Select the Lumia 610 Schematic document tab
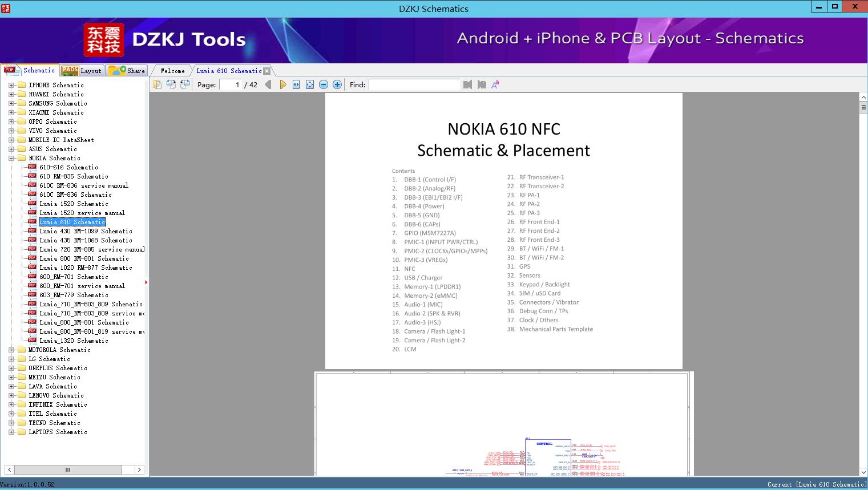The height and width of the screenshot is (490, 868). coord(229,71)
